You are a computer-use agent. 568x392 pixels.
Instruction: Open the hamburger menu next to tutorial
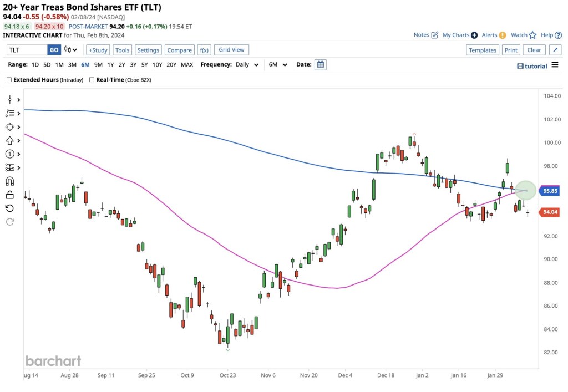554,65
